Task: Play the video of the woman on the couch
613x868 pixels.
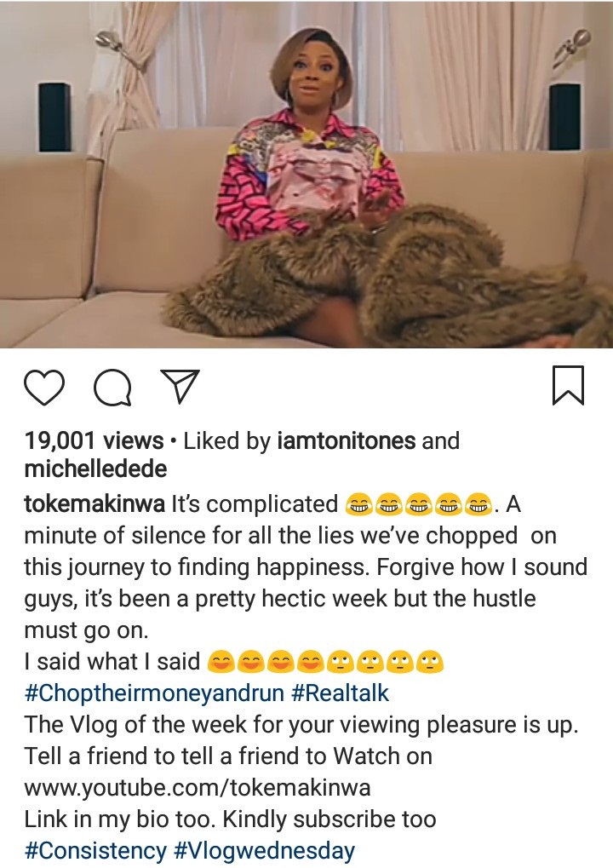Action: pyautogui.click(x=306, y=174)
